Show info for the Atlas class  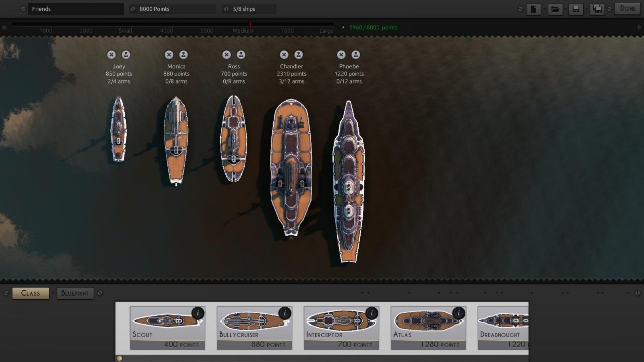459,313
